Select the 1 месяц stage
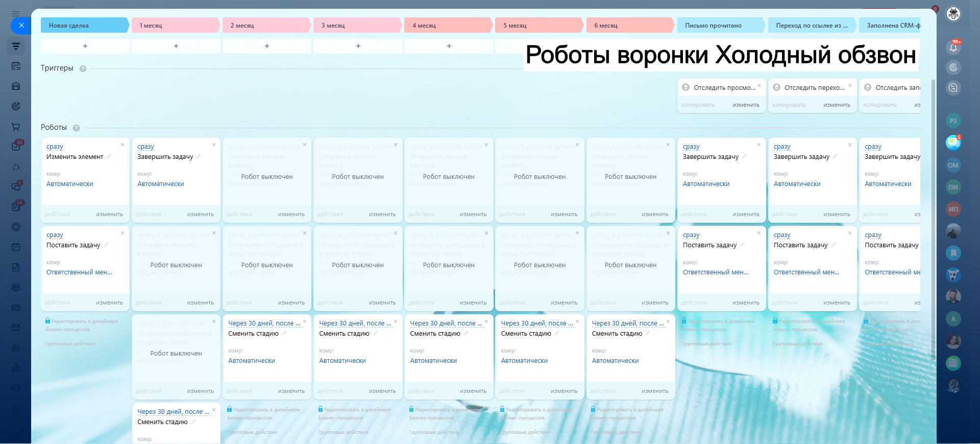 tap(176, 25)
